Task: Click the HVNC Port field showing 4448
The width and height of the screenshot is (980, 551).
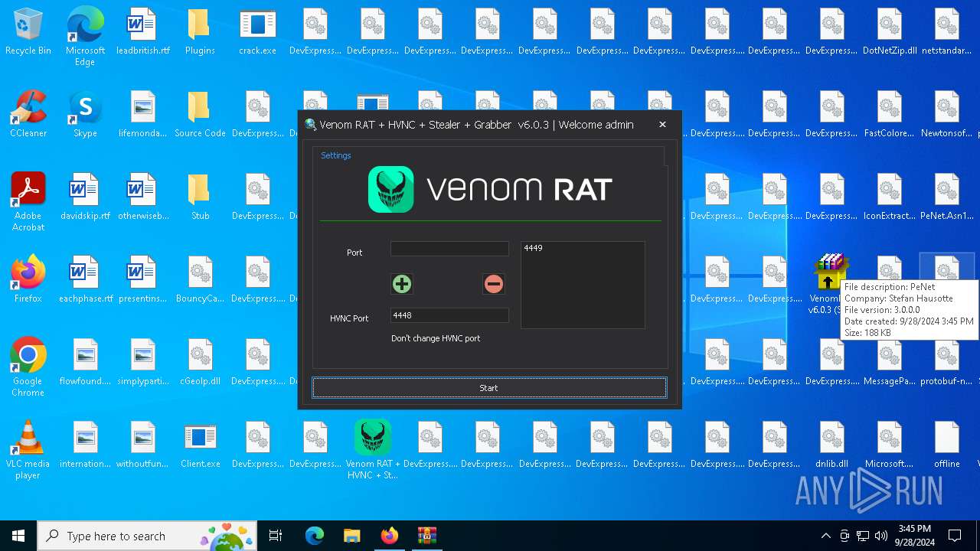Action: [449, 315]
